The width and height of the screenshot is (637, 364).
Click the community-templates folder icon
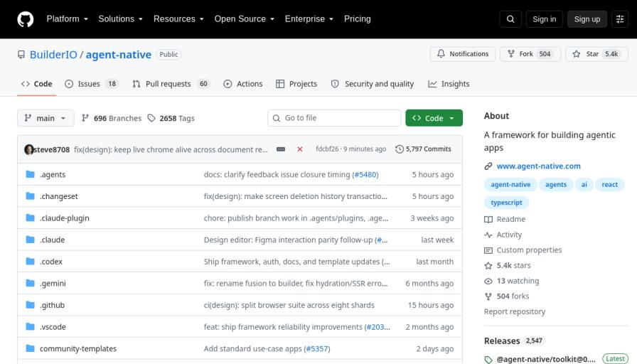tap(30, 348)
